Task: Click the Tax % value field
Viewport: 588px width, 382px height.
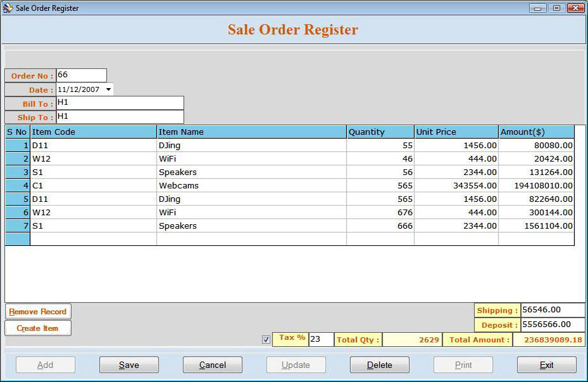Action: pyautogui.click(x=320, y=340)
